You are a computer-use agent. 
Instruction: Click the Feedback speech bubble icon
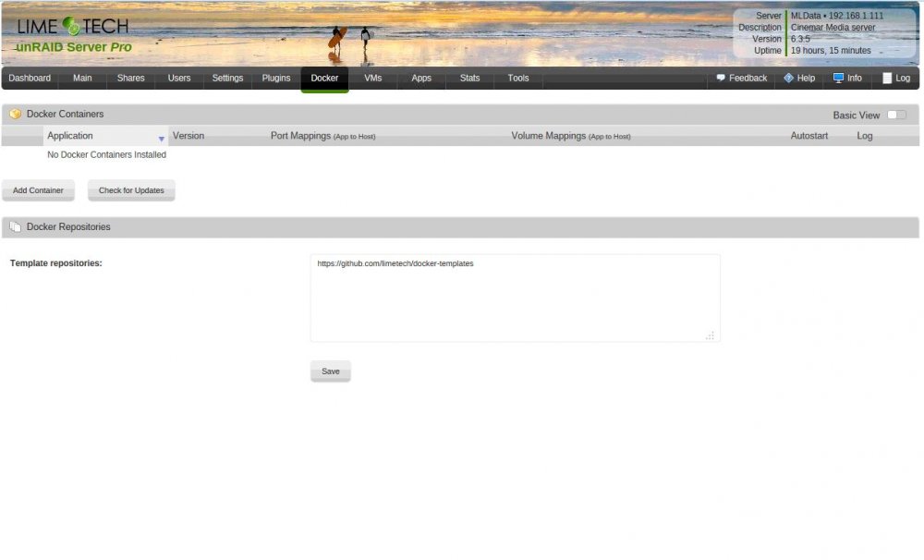click(x=721, y=78)
